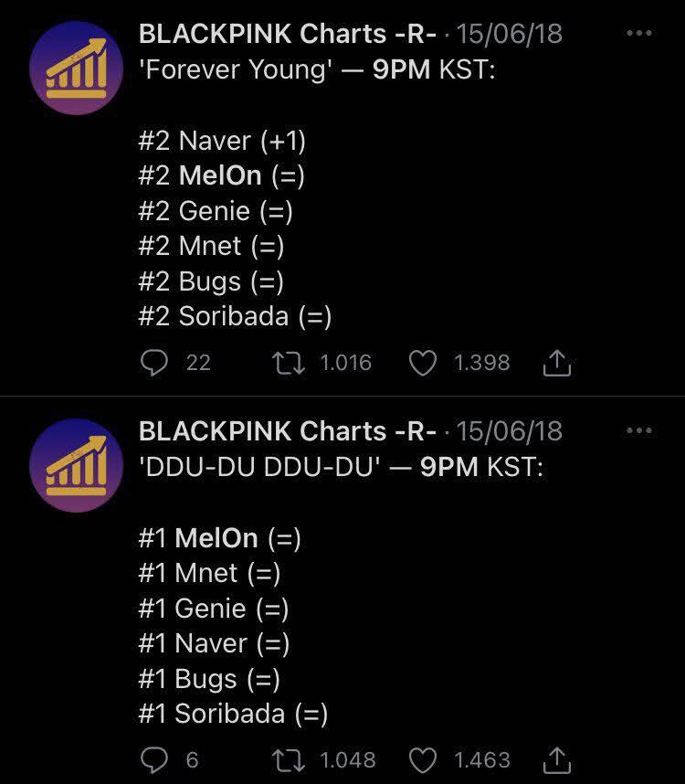Retweet the Forever Young tweet

[x=289, y=363]
